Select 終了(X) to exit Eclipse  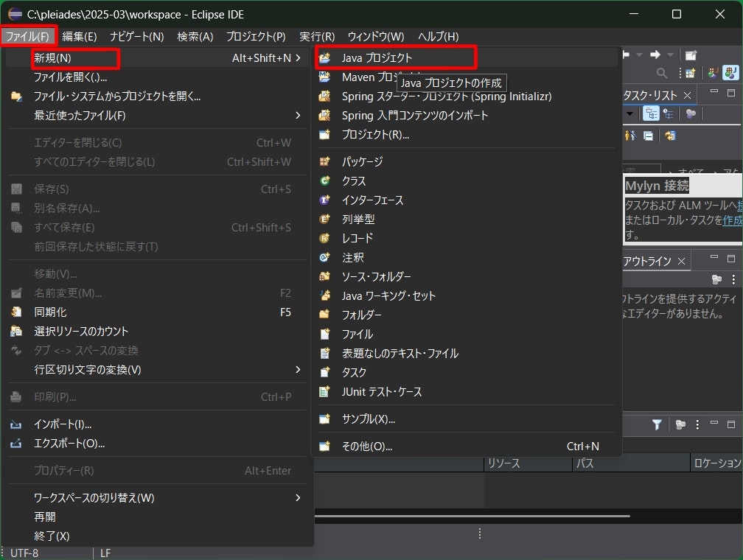coord(157,536)
